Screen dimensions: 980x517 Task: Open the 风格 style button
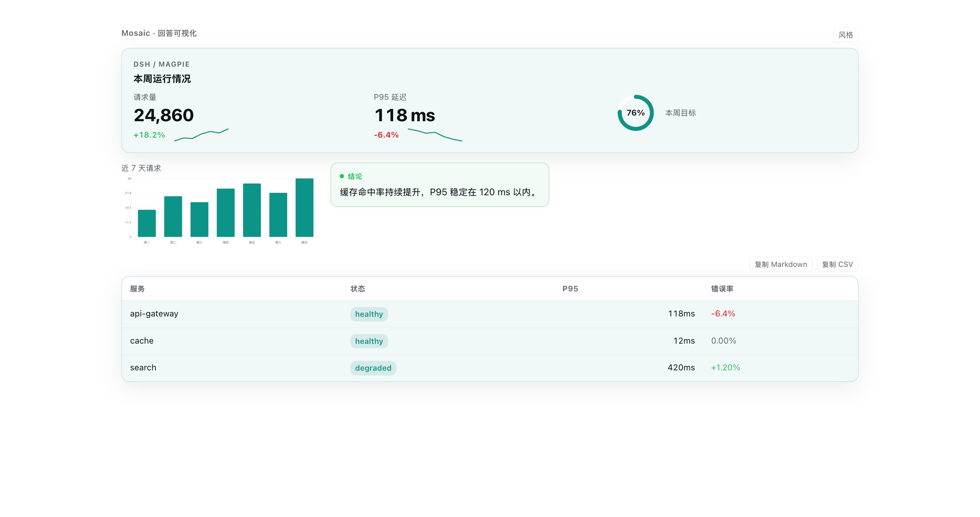pyautogui.click(x=845, y=35)
